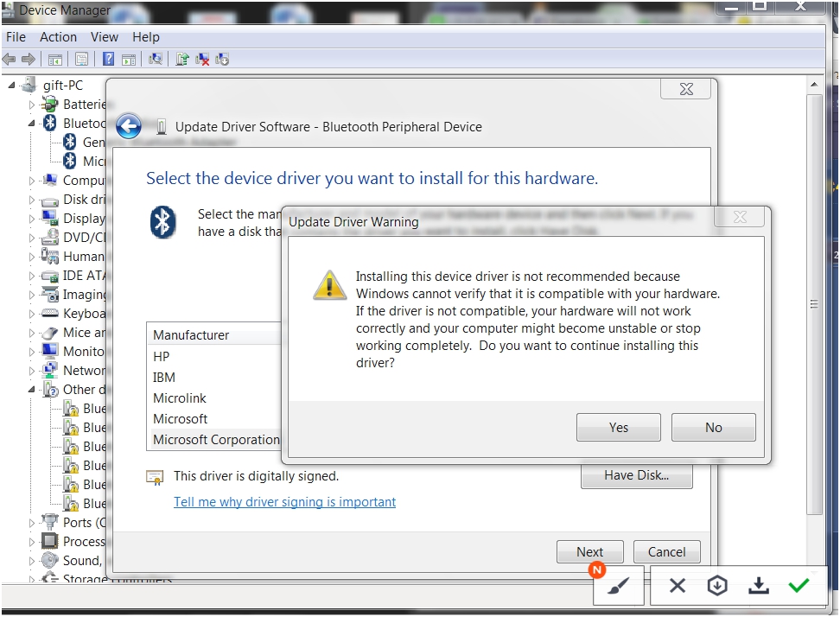Image resolution: width=840 pixels, height=617 pixels.
Task: Toggle the Action Pane toolbar icon
Action: 129,60
